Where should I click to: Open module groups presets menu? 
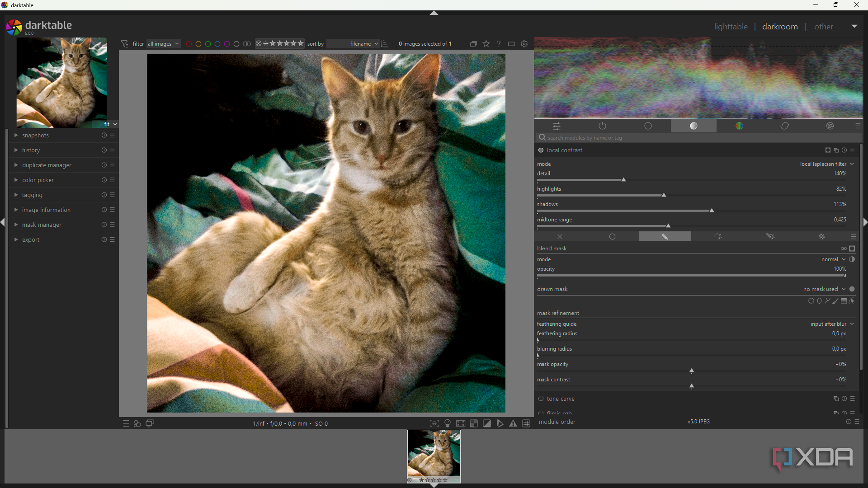pyautogui.click(x=858, y=126)
